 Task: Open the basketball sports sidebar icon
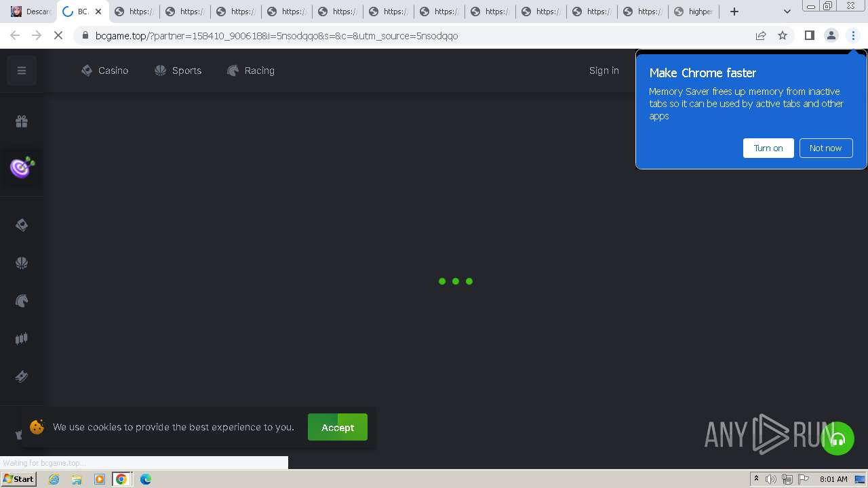(x=22, y=263)
